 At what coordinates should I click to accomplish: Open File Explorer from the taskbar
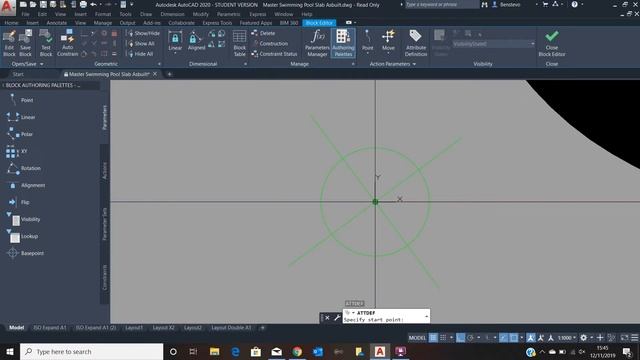(215, 351)
